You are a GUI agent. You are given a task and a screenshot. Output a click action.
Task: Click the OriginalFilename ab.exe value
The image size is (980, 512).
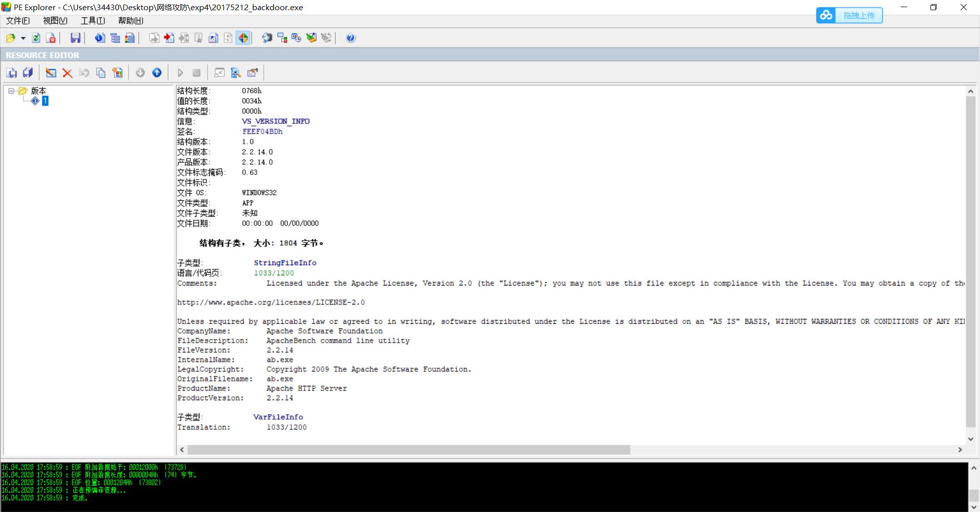280,379
